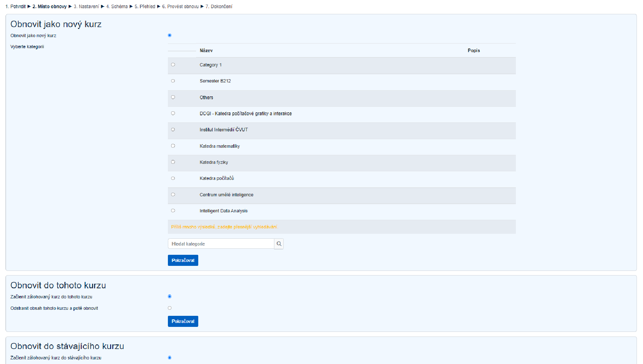Viewport: 643px width, 364px height.
Task: Click 'Katedra matematiky' text
Action: (x=220, y=146)
